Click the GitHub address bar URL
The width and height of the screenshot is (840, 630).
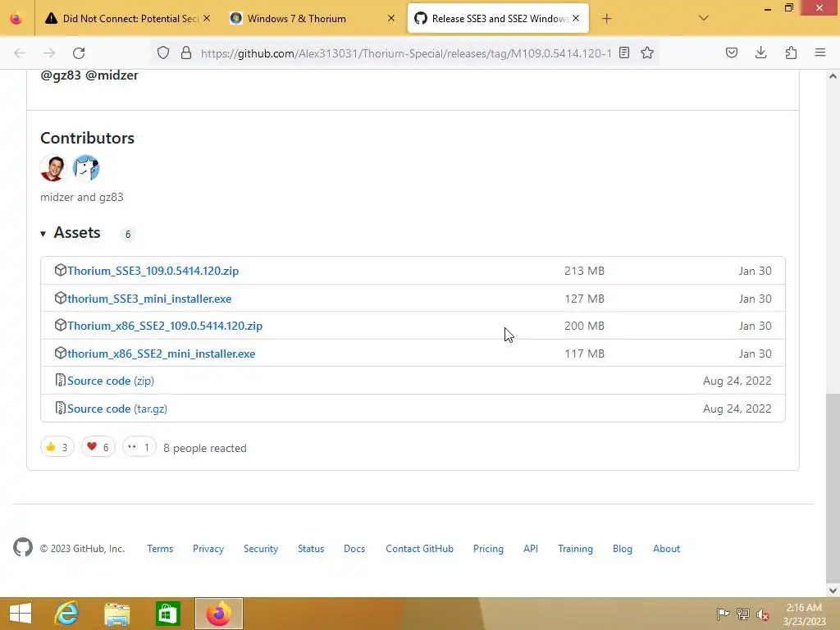coord(406,53)
